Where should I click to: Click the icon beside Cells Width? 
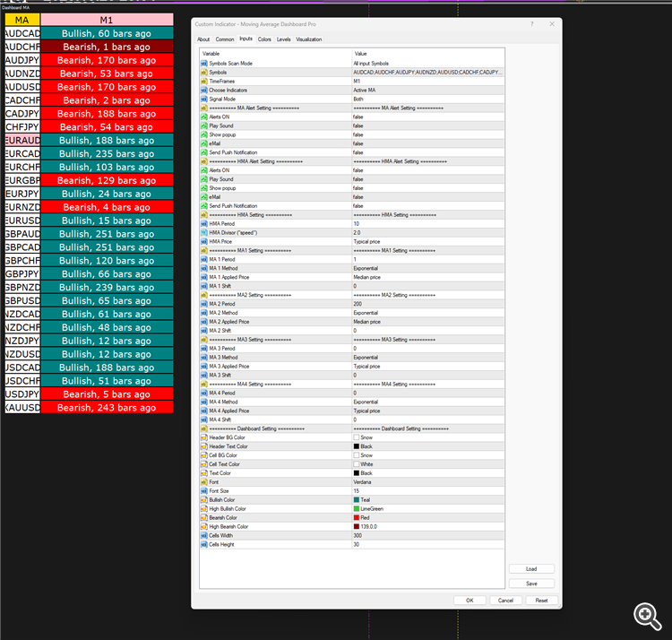tap(204, 536)
